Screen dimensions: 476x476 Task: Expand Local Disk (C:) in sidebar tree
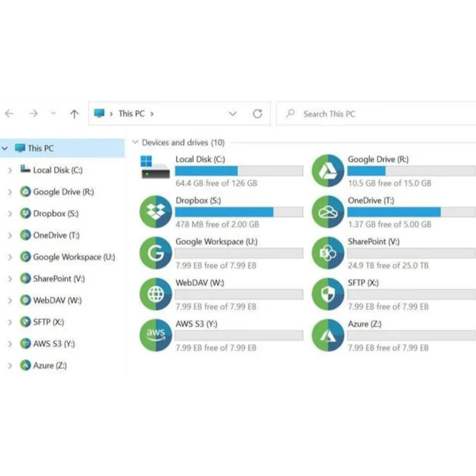click(x=10, y=170)
